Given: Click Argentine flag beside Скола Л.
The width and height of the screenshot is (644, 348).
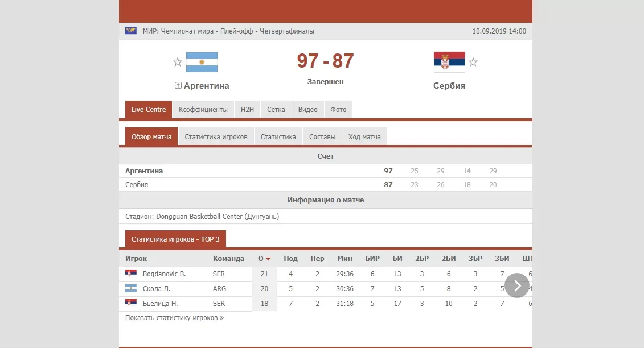Looking at the screenshot, I should [x=131, y=288].
